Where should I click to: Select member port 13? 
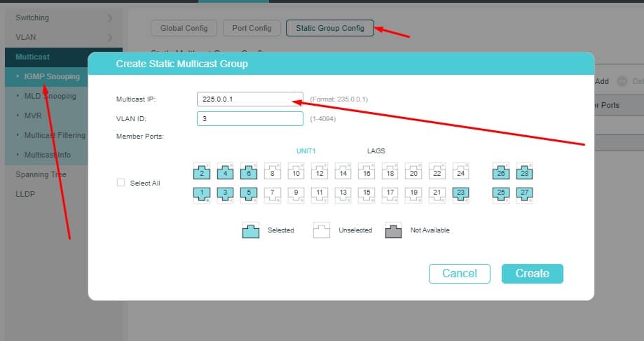click(343, 195)
